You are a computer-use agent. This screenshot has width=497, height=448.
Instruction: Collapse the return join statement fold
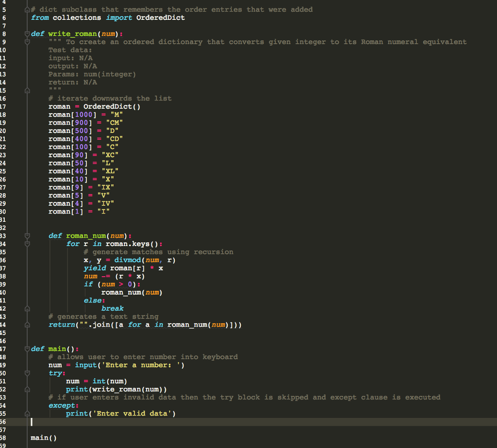coord(27,324)
